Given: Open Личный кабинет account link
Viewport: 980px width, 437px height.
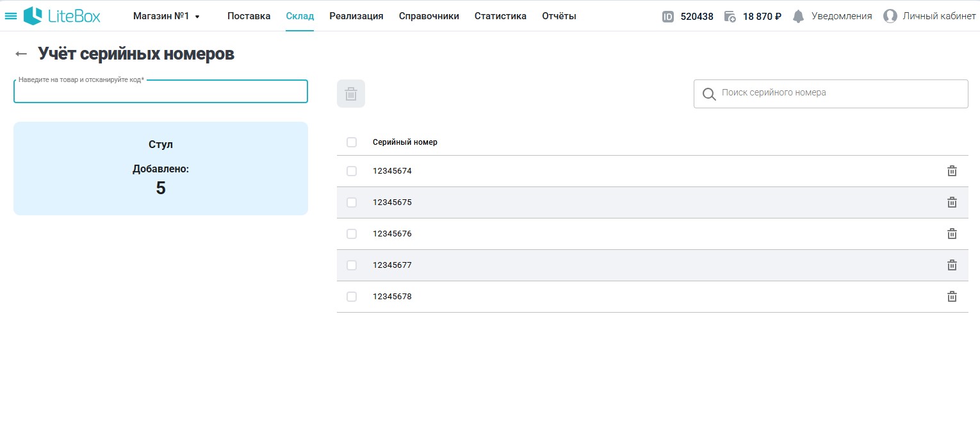Looking at the screenshot, I should coord(930,17).
